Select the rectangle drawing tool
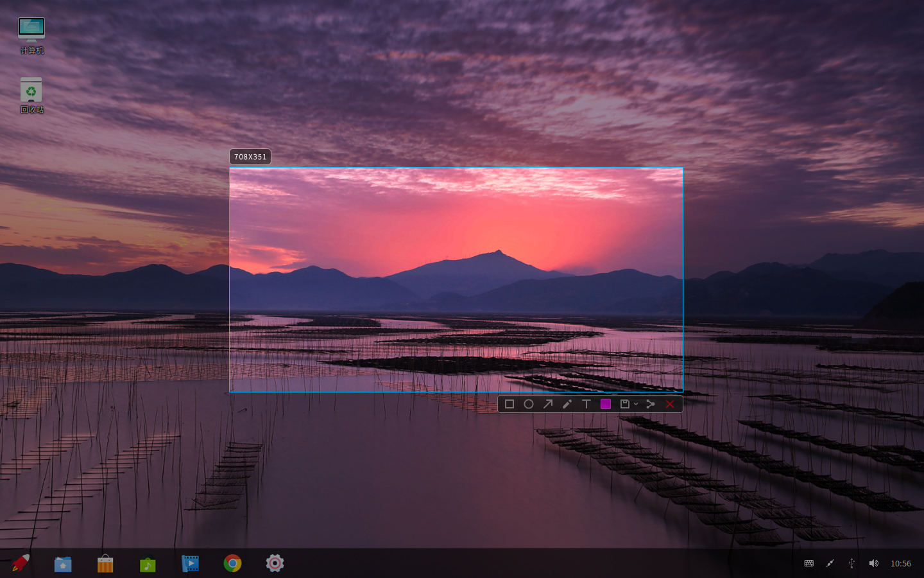 (x=509, y=404)
